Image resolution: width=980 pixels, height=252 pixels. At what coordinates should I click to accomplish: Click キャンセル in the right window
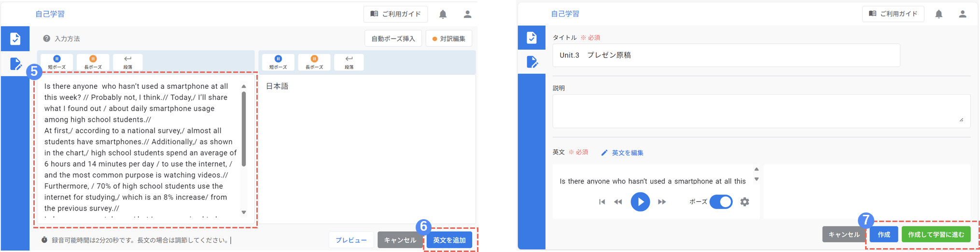pyautogui.click(x=844, y=234)
